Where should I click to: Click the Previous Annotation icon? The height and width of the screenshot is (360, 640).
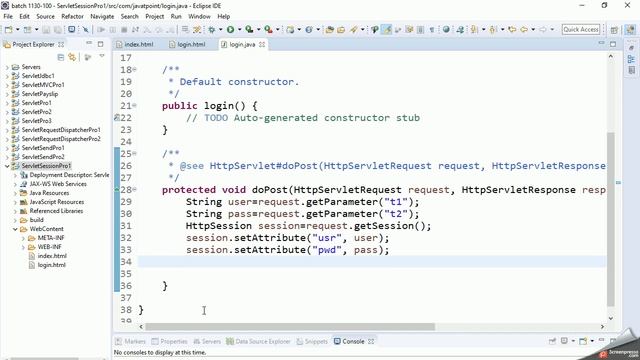coord(493,29)
